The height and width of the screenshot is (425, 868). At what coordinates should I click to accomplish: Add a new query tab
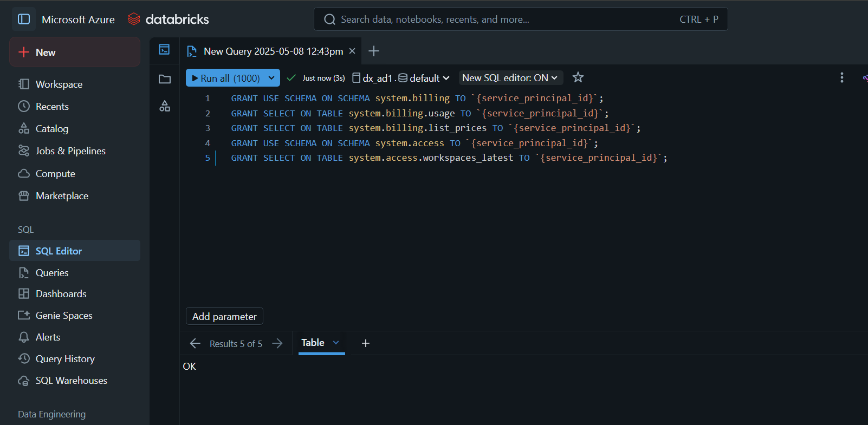(x=374, y=51)
